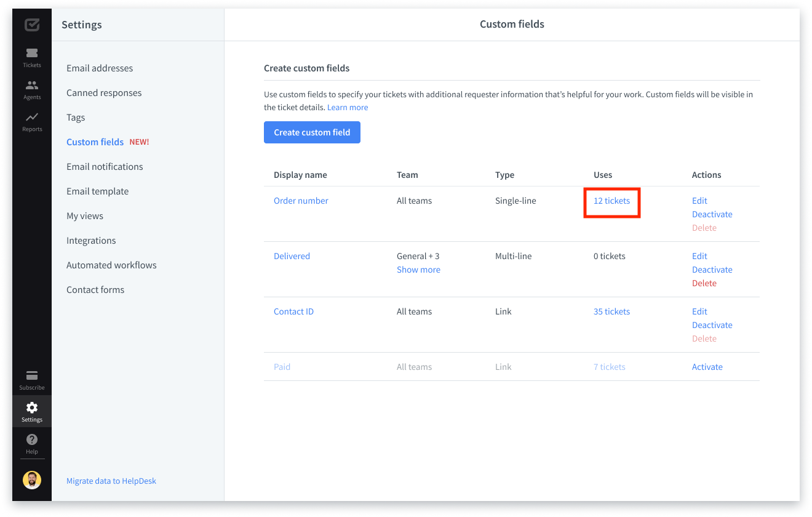Click the NEW! badge beside Custom fields

click(139, 142)
